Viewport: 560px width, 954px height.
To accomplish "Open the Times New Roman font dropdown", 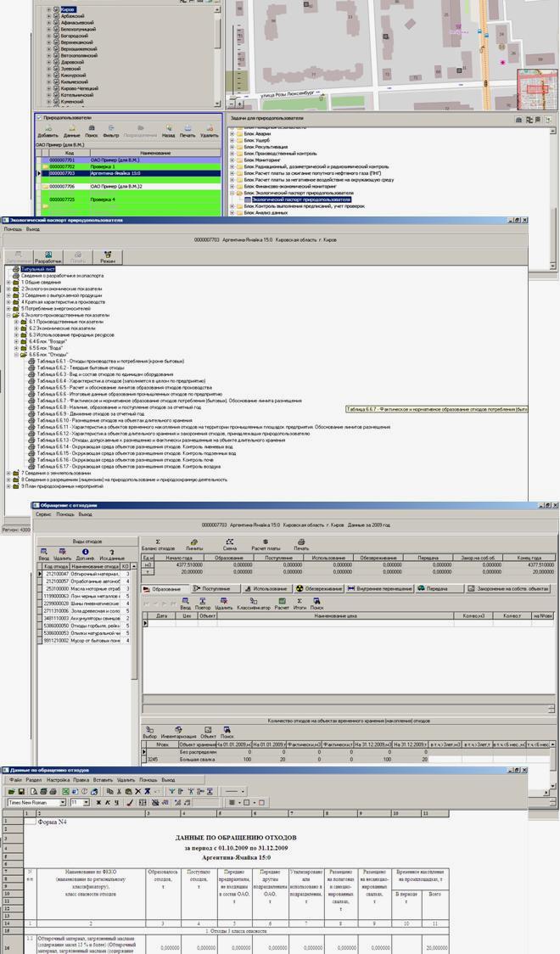I will 63,802.
